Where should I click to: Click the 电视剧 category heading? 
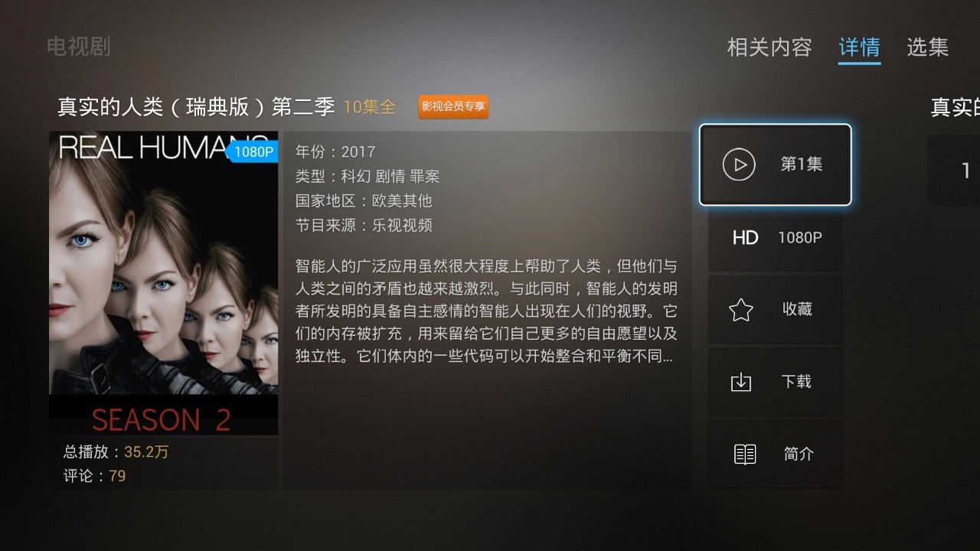point(79,47)
